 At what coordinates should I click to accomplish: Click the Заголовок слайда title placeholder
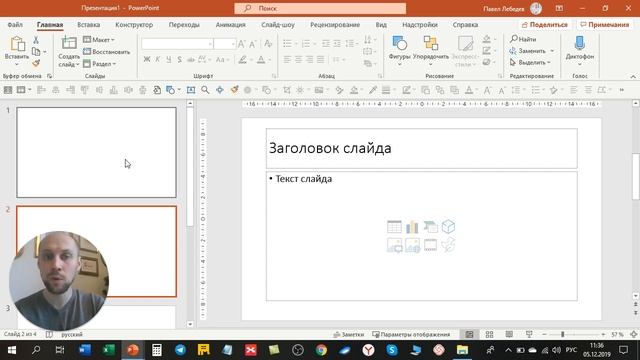pyautogui.click(x=422, y=148)
